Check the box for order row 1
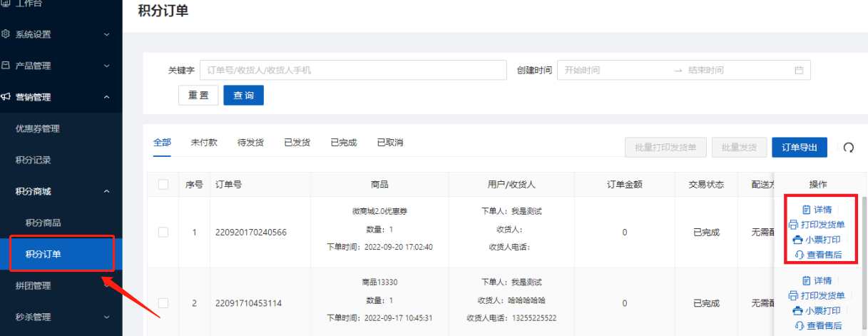Screen dimensions: 868x336 (x=163, y=232)
